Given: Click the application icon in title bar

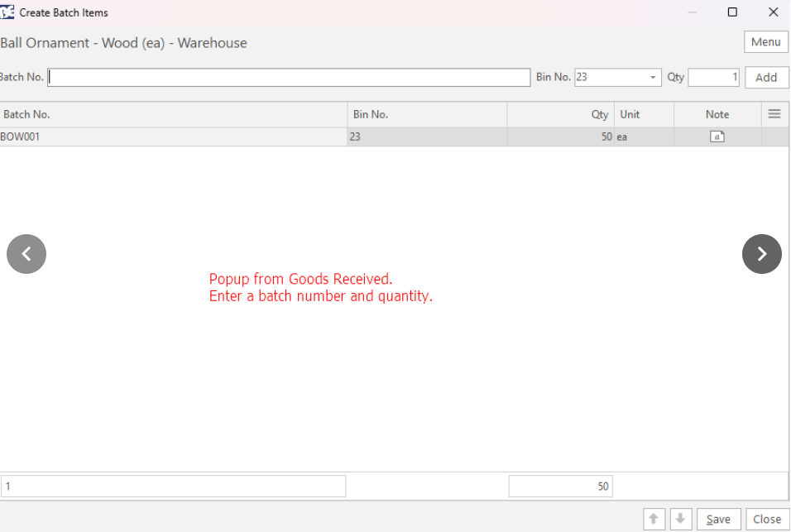Looking at the screenshot, I should 7,12.
